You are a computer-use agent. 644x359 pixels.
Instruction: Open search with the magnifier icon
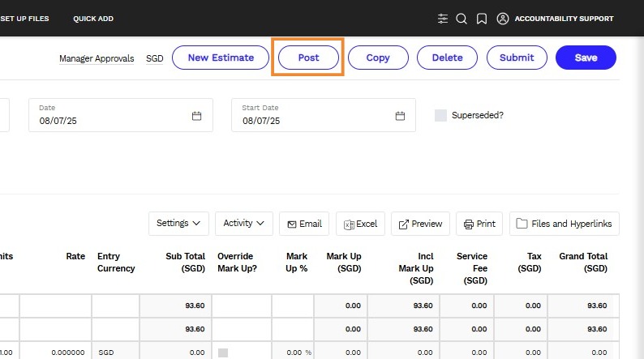click(x=462, y=19)
